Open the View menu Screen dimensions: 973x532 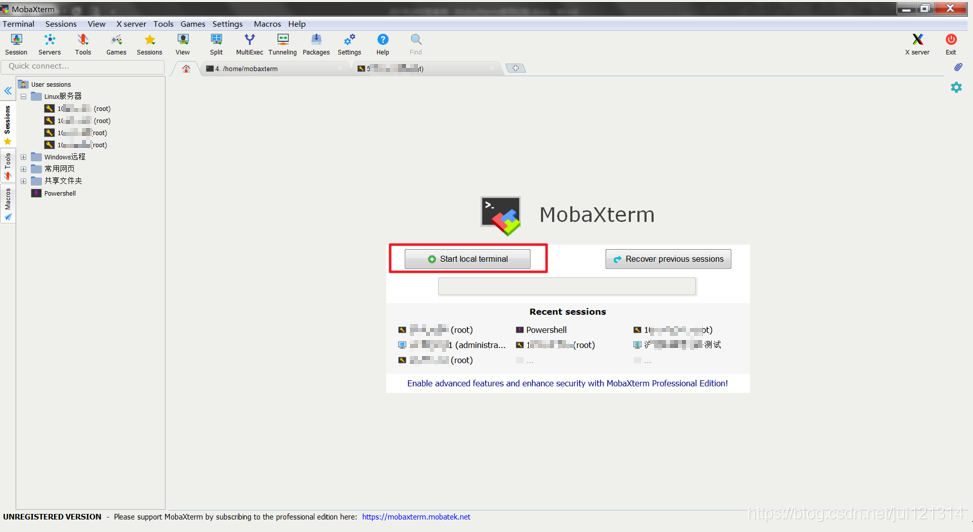(x=96, y=24)
